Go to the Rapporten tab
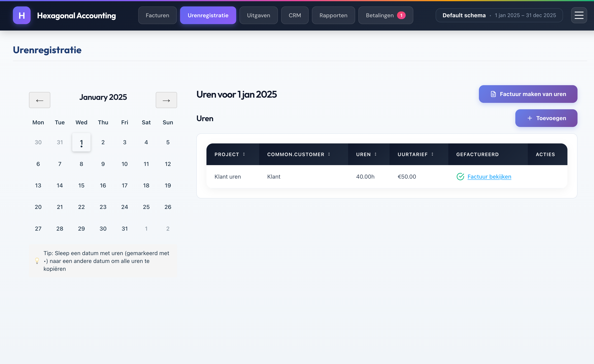Screen dimensions: 594x364 pos(333,15)
